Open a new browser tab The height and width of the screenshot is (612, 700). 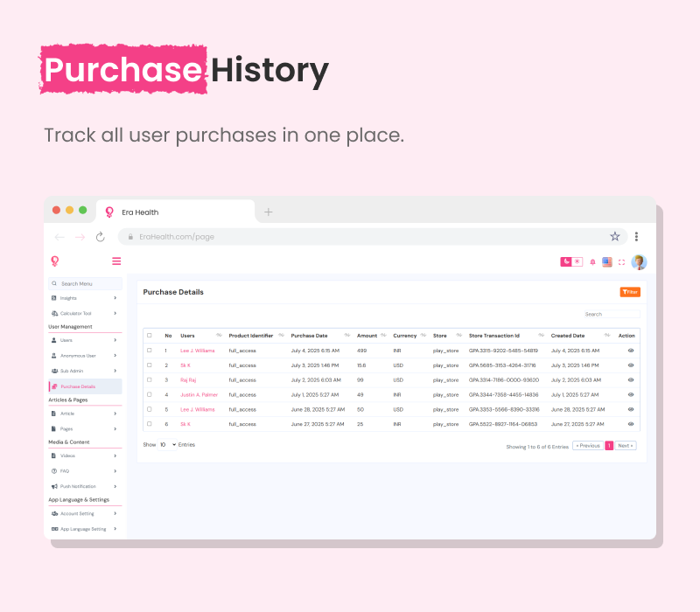[269, 212]
